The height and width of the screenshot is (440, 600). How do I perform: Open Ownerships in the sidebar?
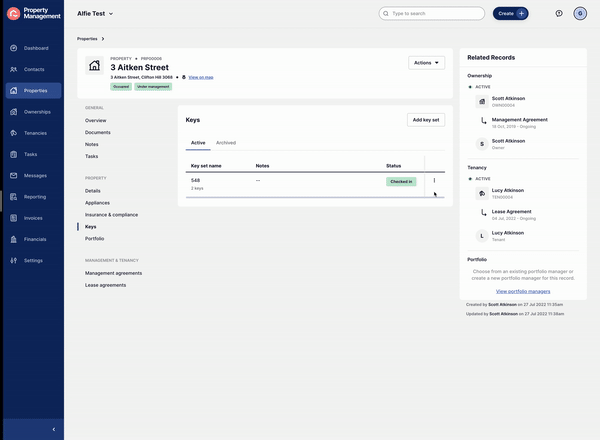(33, 112)
